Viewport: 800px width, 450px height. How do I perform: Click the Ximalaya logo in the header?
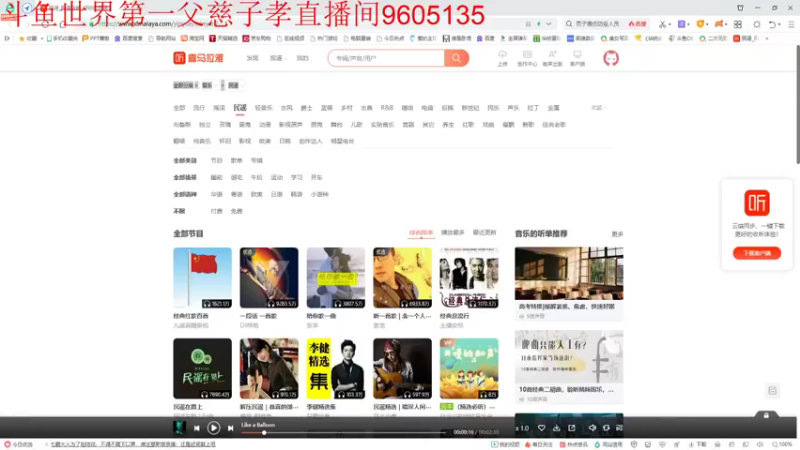pos(198,58)
